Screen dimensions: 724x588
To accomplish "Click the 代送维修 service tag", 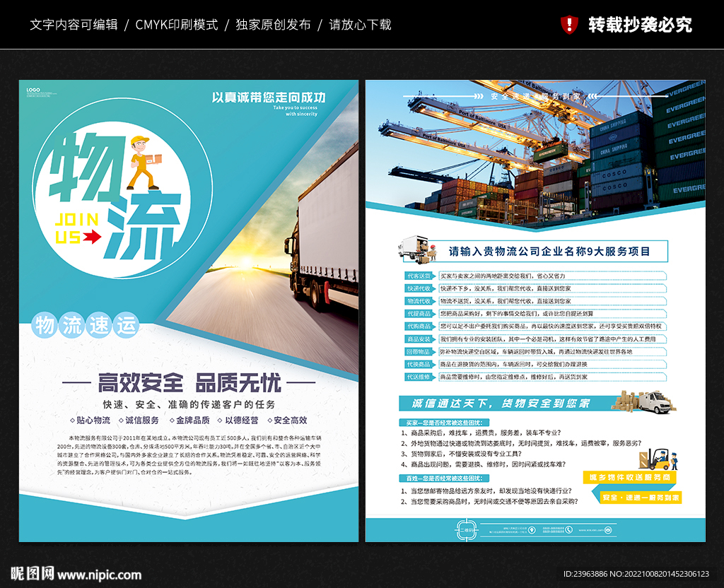I will [x=419, y=377].
